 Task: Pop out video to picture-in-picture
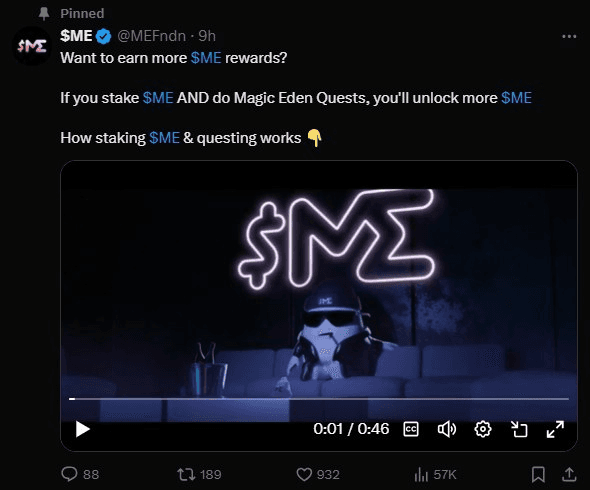[x=519, y=429]
